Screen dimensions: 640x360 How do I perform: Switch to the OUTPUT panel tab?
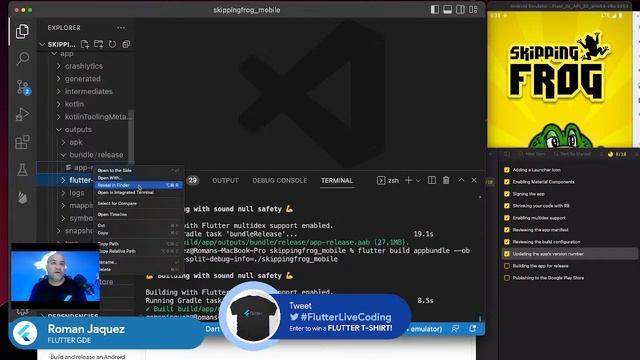[225, 180]
